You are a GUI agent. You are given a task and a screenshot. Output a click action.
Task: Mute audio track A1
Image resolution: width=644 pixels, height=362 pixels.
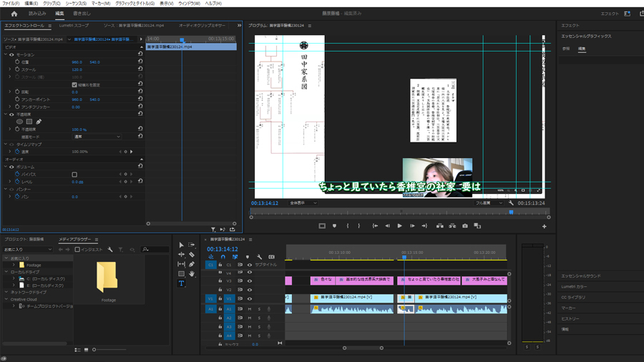click(x=249, y=309)
